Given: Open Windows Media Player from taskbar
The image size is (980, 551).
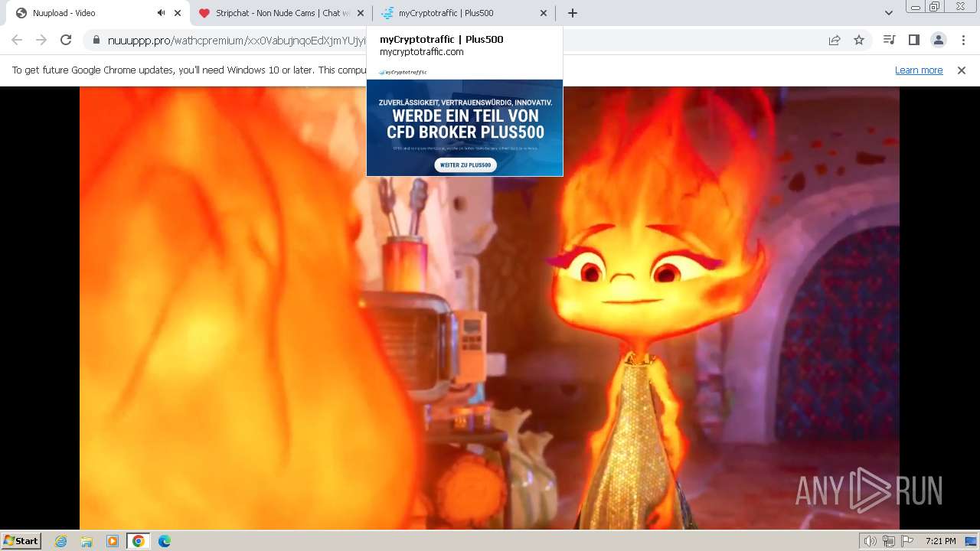Looking at the screenshot, I should [x=113, y=541].
